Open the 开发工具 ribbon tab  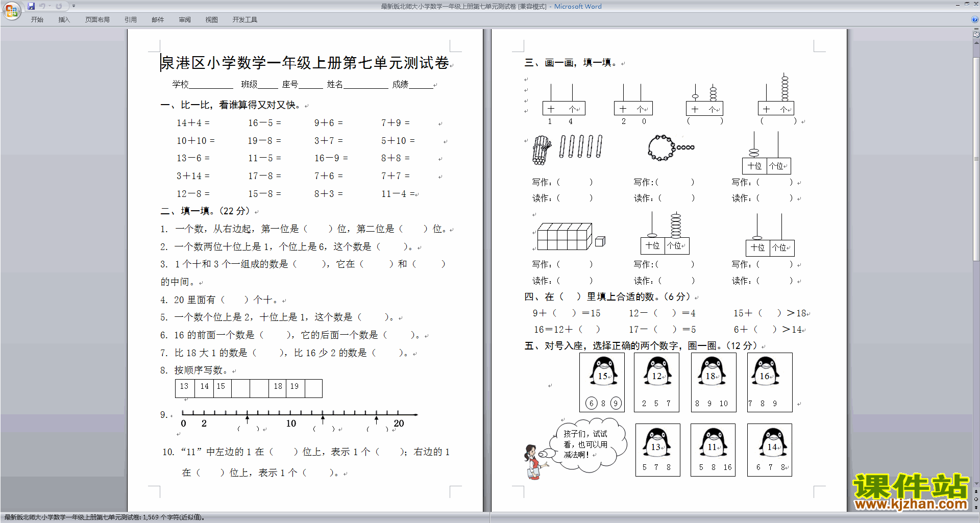click(245, 20)
